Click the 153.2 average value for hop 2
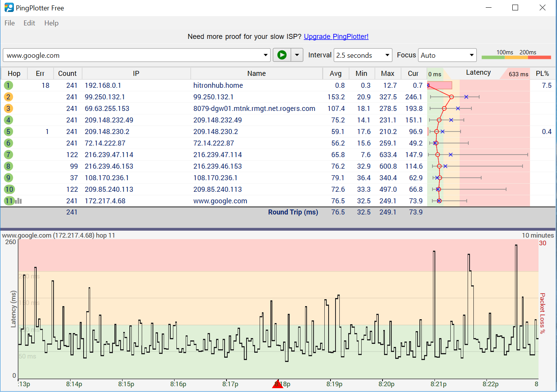Image resolution: width=557 pixels, height=392 pixels. pos(336,97)
